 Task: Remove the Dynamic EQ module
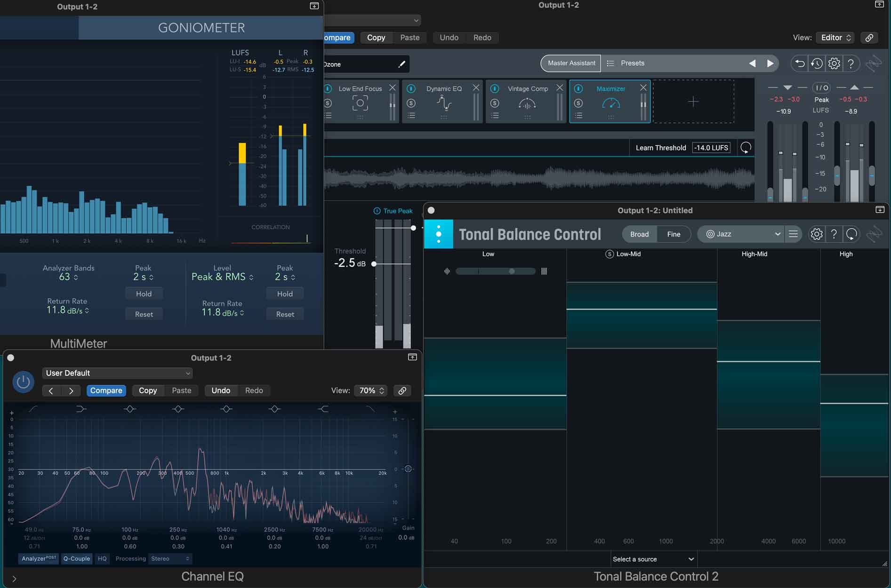coord(476,88)
